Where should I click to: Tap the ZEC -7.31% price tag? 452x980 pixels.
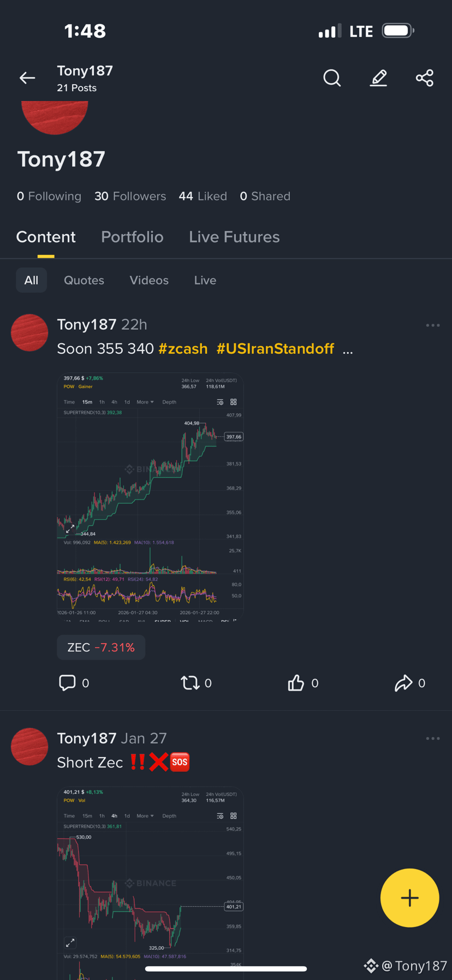tap(101, 648)
